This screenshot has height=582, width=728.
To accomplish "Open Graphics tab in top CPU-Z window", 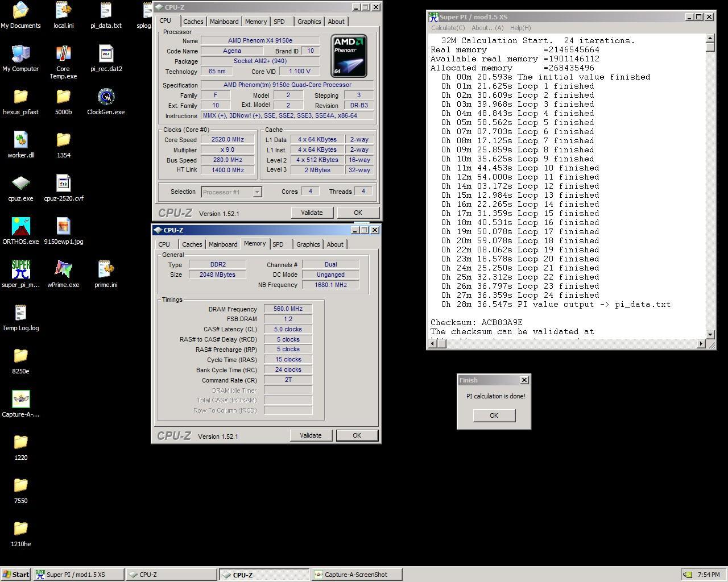I will (x=309, y=22).
